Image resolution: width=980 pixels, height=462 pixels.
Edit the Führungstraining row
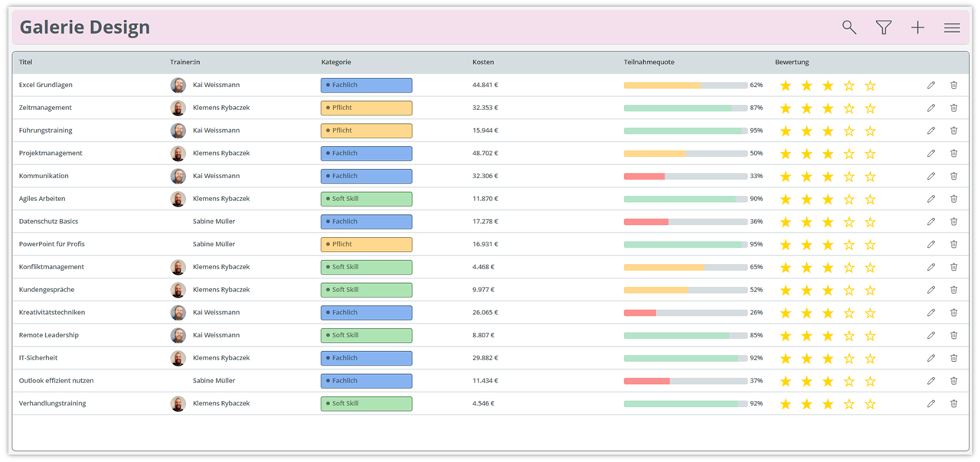pos(931,131)
